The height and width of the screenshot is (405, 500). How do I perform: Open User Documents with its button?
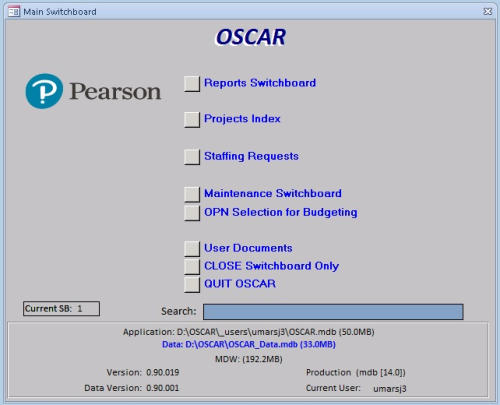click(x=192, y=249)
